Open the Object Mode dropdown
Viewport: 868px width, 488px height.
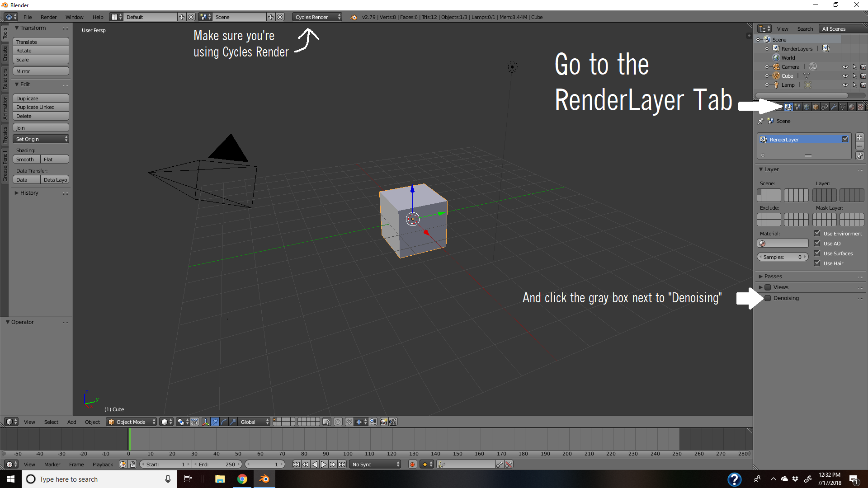click(132, 422)
